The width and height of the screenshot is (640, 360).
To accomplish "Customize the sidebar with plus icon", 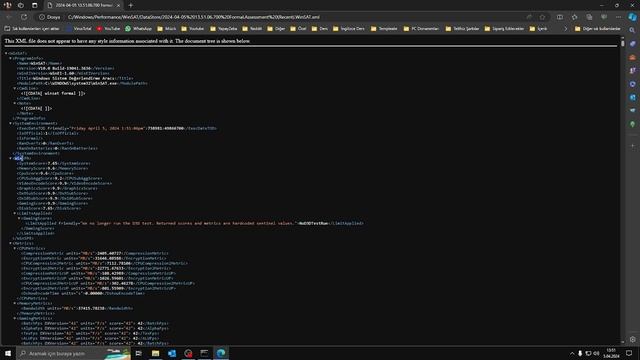I will tap(633, 146).
